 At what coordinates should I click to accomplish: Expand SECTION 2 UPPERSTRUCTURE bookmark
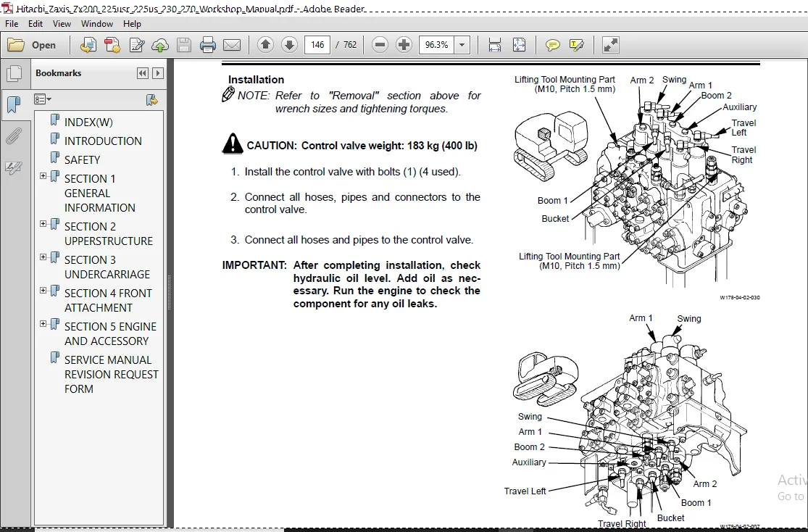click(x=43, y=224)
